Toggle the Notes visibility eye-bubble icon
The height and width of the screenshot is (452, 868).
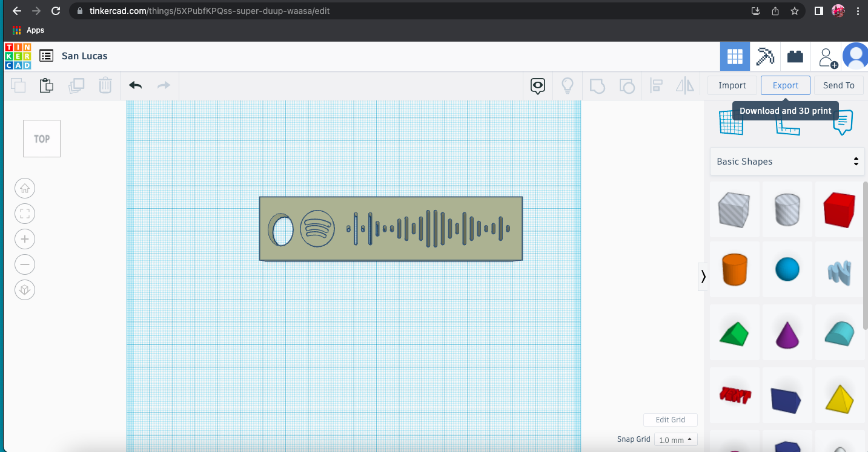pos(538,86)
